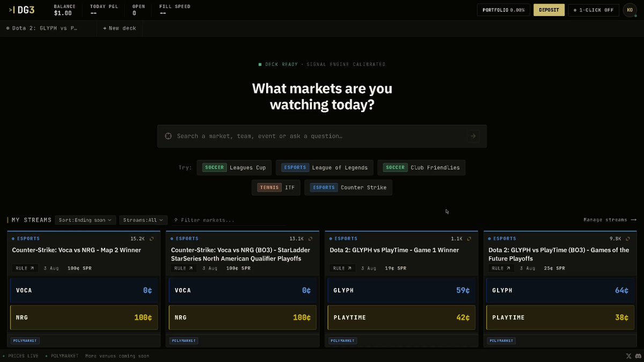This screenshot has width=644, height=362.
Task: Open the KO user avatar menu
Action: pos(629,10)
